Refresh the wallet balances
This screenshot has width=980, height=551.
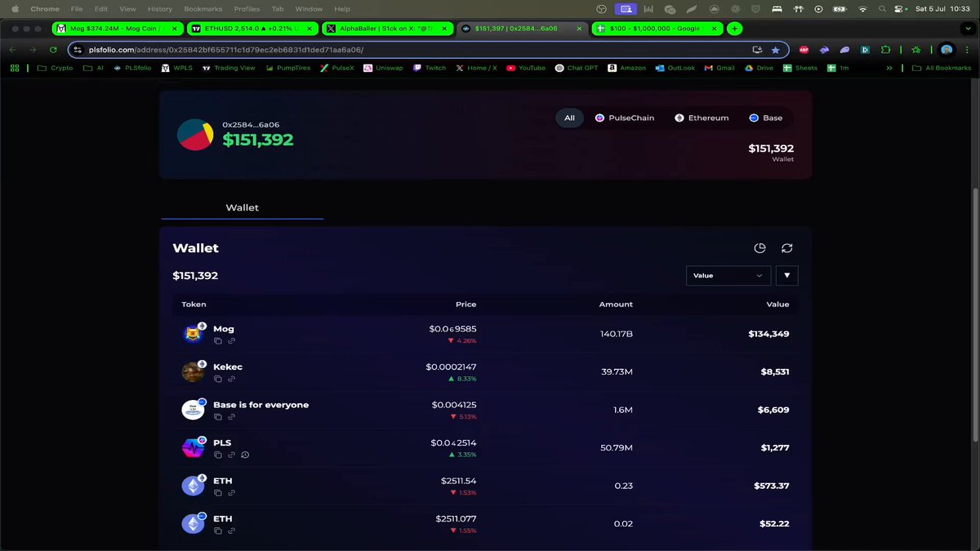tap(787, 248)
